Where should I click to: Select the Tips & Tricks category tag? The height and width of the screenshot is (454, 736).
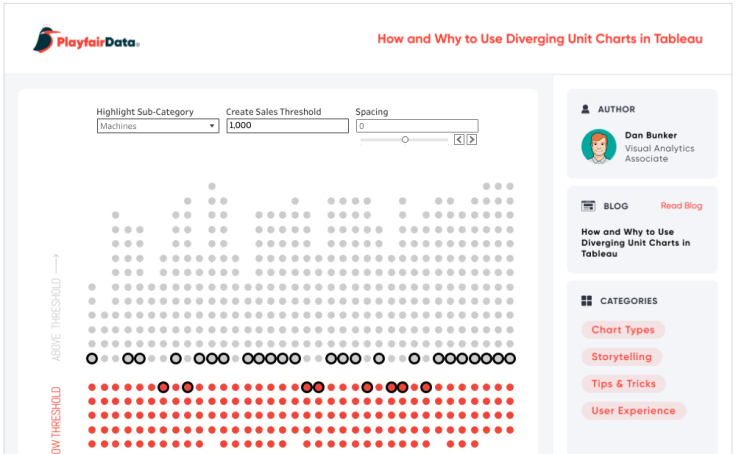pos(623,384)
